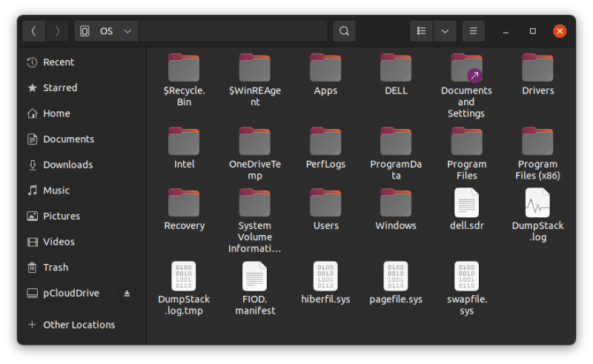
Task: Close the file manager window
Action: point(560,31)
